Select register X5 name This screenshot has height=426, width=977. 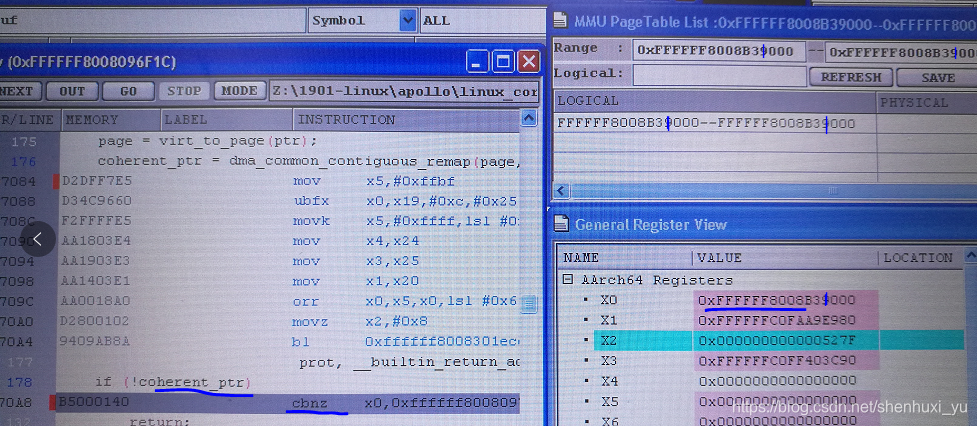click(608, 401)
